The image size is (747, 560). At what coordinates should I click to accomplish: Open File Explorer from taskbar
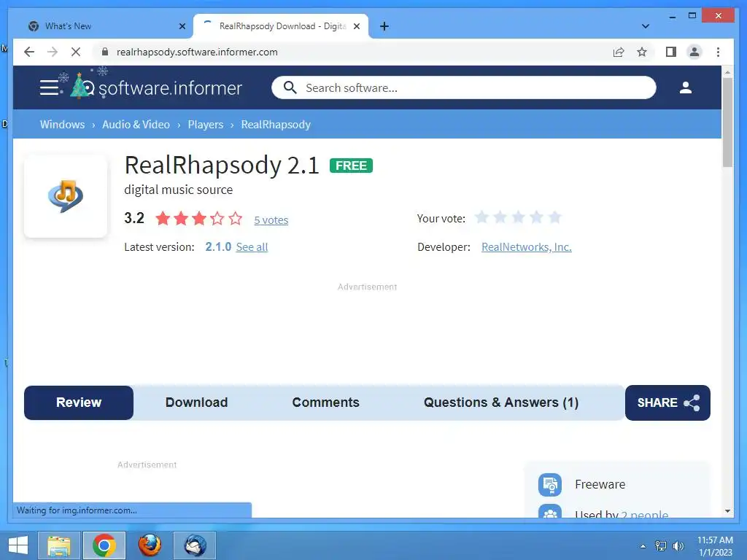[58, 545]
